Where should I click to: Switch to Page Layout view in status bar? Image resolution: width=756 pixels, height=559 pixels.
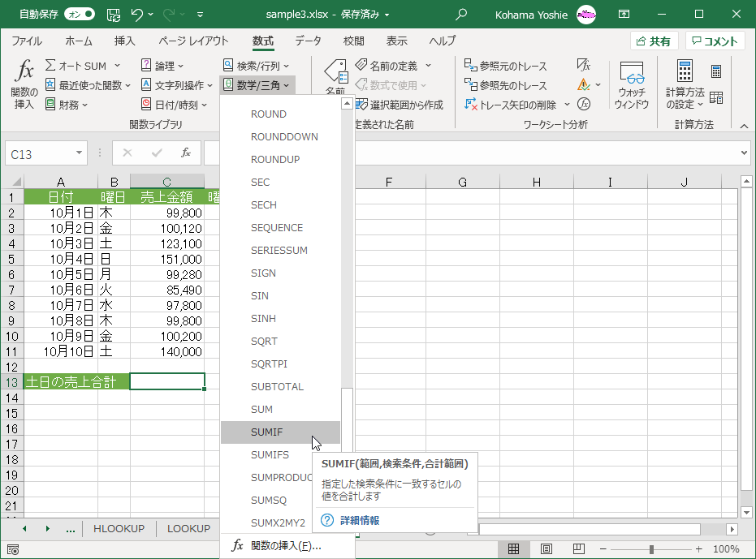pyautogui.click(x=546, y=549)
